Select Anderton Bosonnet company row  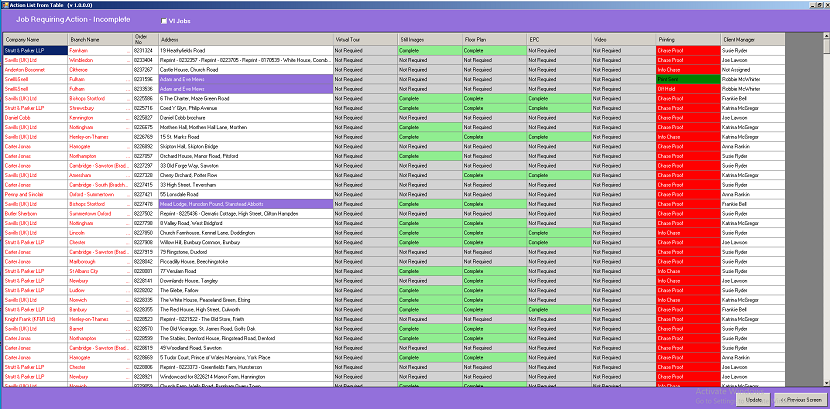point(35,70)
